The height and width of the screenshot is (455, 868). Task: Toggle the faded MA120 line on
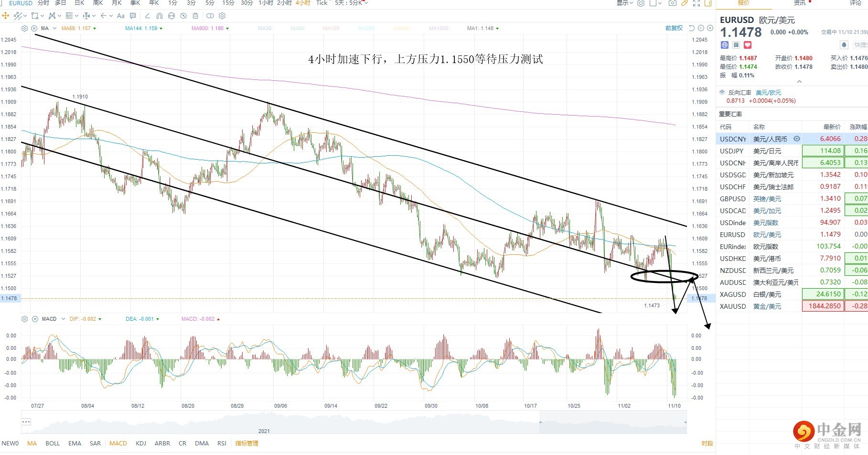pos(332,28)
